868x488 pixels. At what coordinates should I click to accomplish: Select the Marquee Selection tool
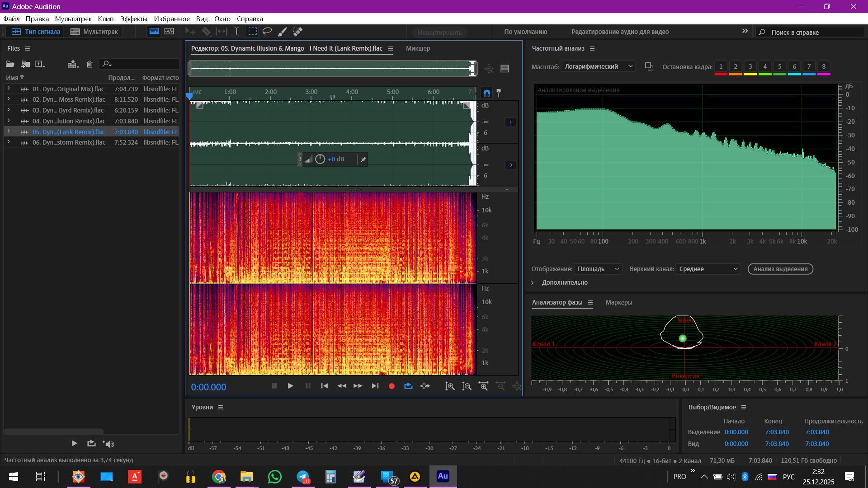coord(252,32)
